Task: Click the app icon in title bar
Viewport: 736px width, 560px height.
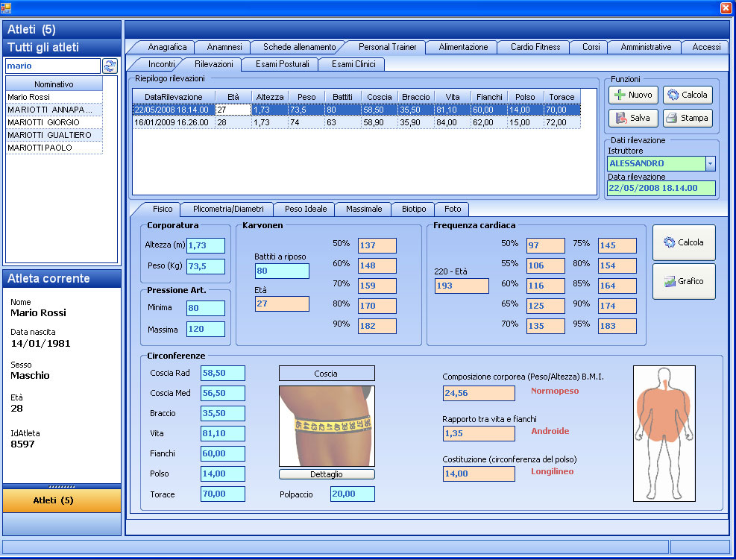Action: click(7, 7)
